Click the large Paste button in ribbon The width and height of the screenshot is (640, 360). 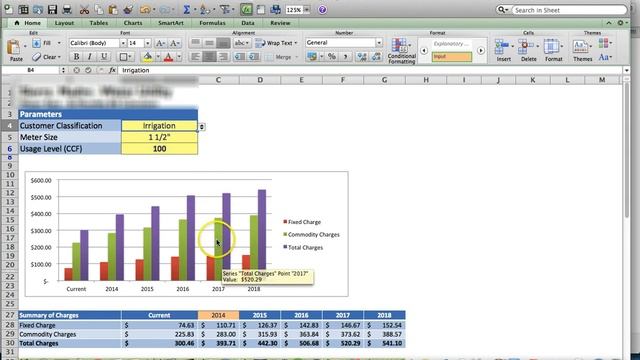click(16, 51)
